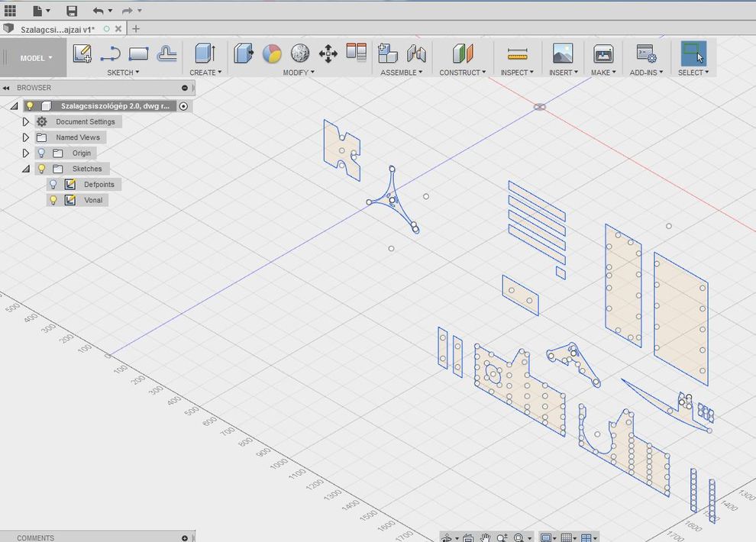Click the Create Sketch icon
The image size is (756, 542).
point(82,53)
